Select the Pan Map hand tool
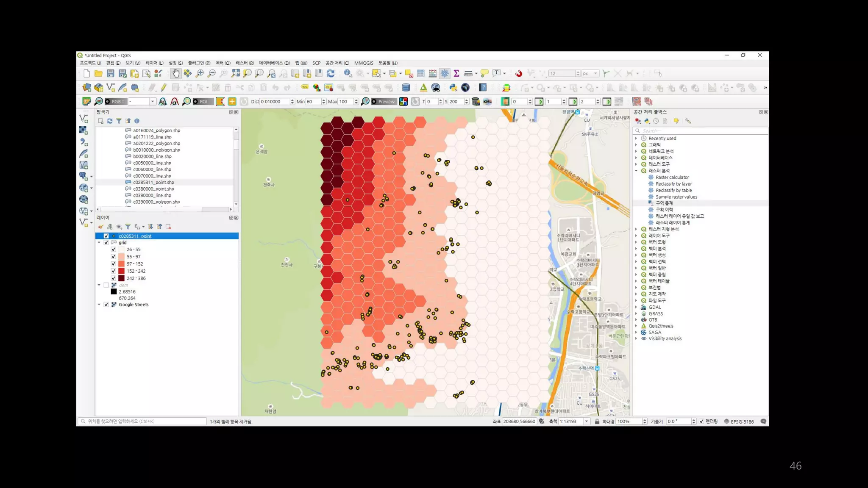868x488 pixels. point(175,74)
